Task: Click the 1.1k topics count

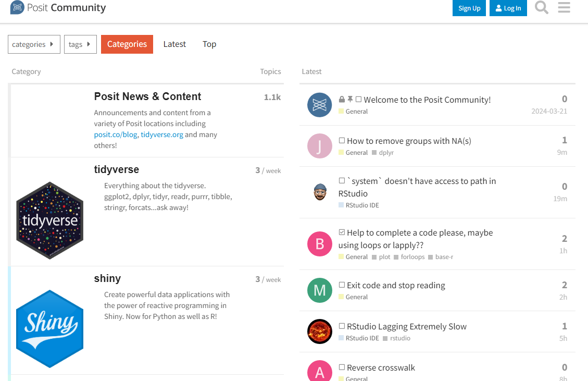Action: (x=272, y=97)
